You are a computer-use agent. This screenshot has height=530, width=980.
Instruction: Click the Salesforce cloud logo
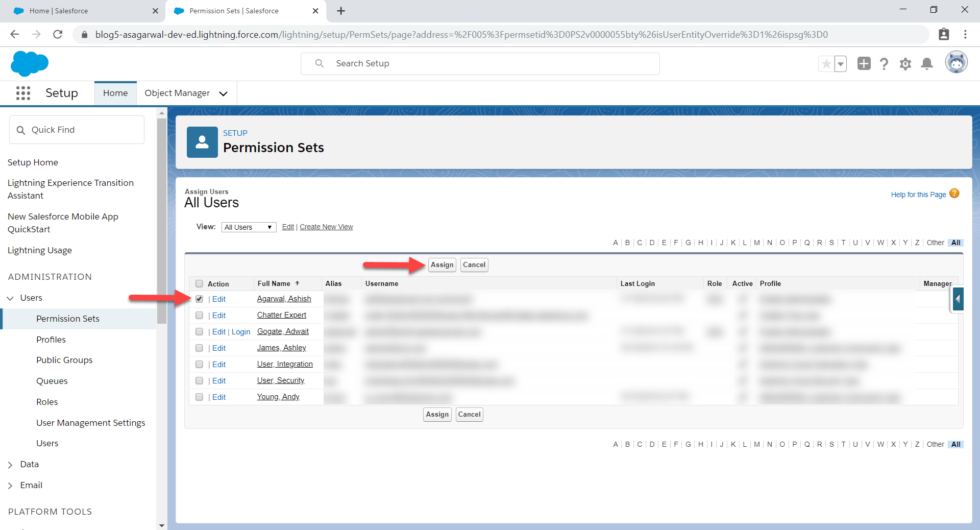coord(29,64)
